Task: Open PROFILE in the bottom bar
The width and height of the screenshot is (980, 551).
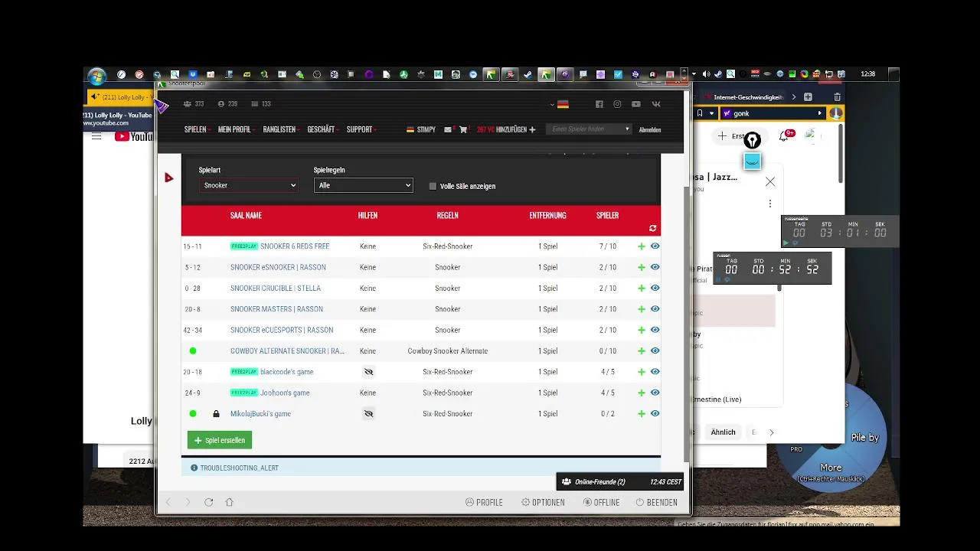Action: (484, 503)
